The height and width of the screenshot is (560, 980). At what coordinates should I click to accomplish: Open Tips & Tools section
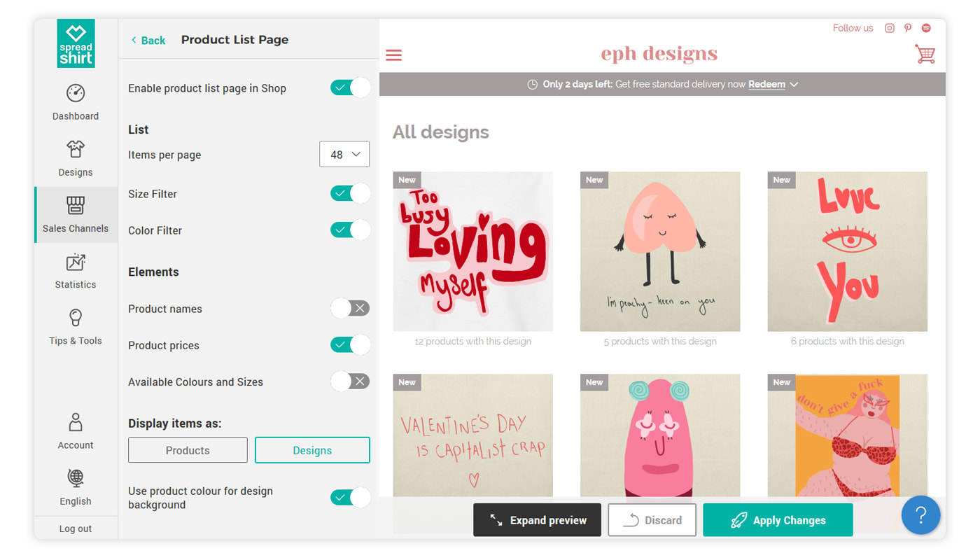tap(76, 327)
